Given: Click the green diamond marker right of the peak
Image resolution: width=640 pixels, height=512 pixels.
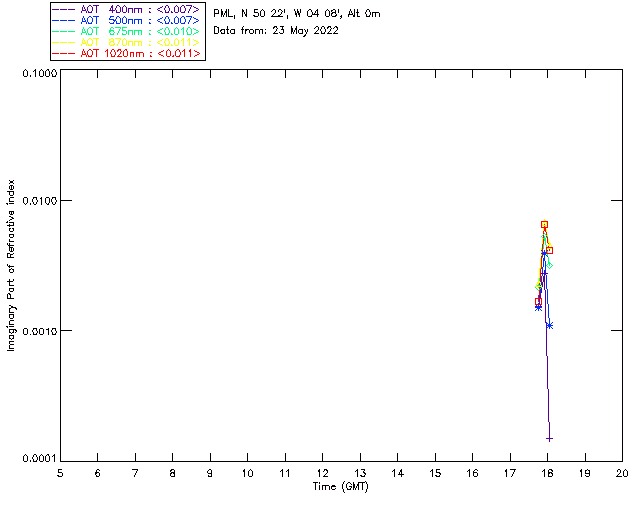Looking at the screenshot, I should [x=549, y=266].
